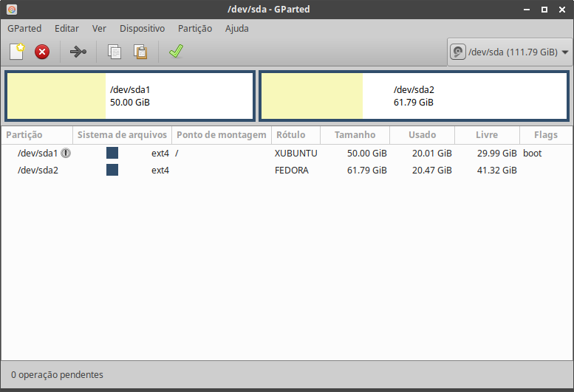The width and height of the screenshot is (574, 392).
Task: Select the /dev/sda2 partition row name
Action: pyautogui.click(x=38, y=170)
